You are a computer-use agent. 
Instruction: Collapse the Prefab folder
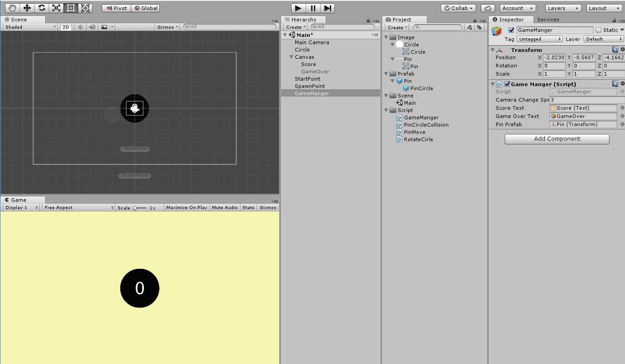tap(386, 74)
